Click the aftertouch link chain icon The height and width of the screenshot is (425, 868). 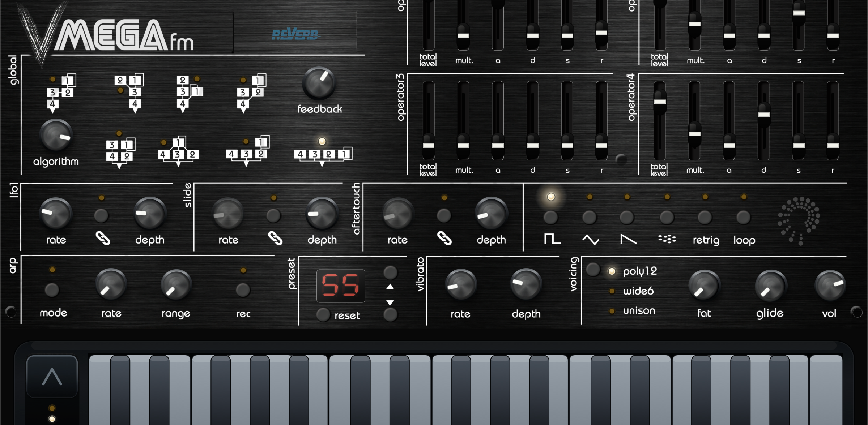tap(444, 239)
